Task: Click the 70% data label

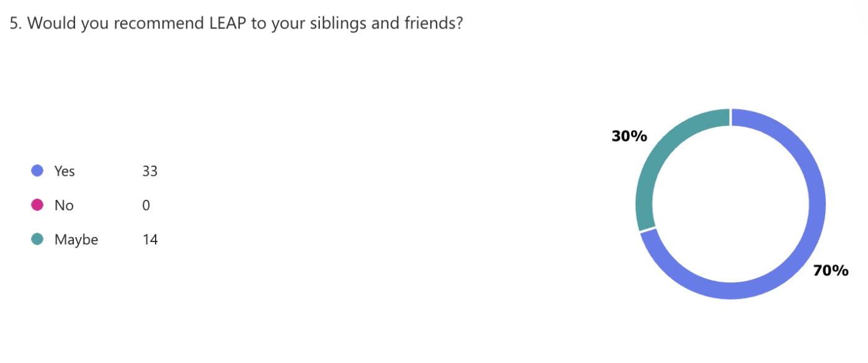Action: coord(831,271)
